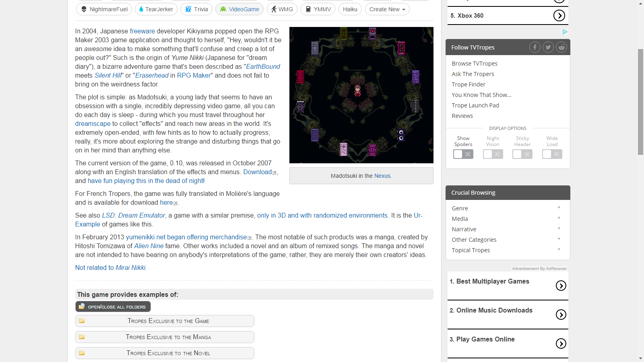Click folder icon for Tropes Exclusive to the Manga
The width and height of the screenshot is (644, 362).
coord(82,337)
